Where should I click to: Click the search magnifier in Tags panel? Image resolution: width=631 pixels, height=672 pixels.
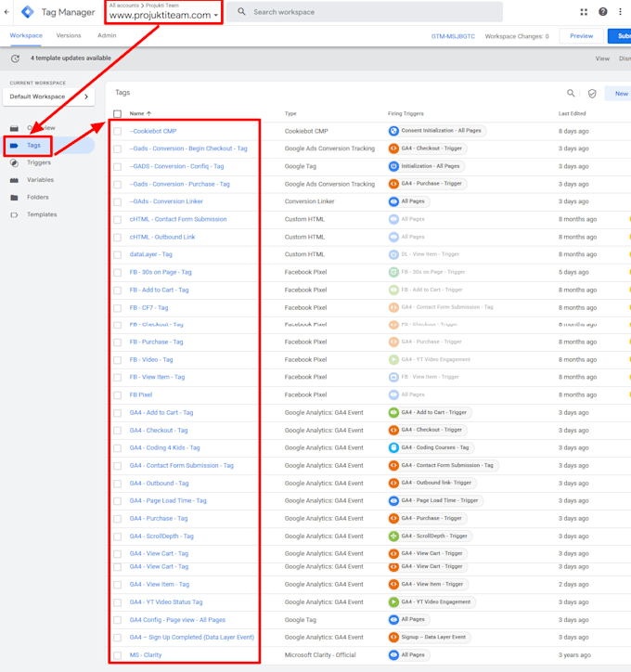click(x=571, y=93)
